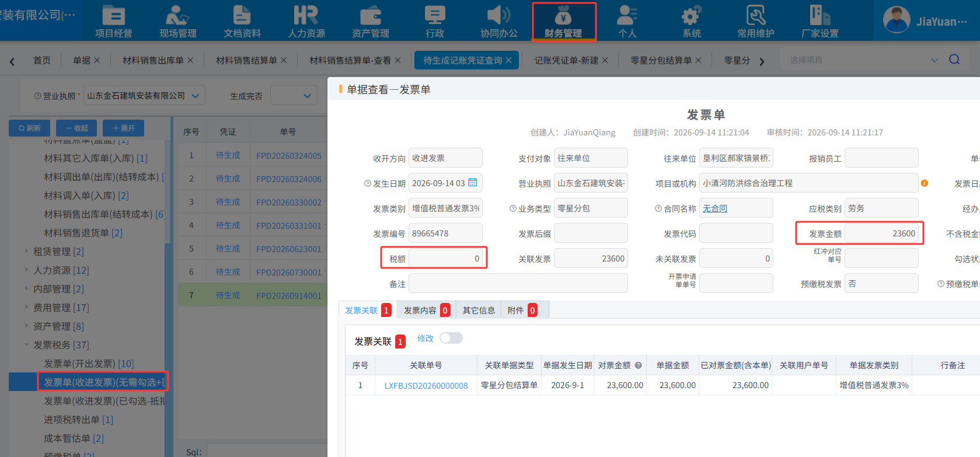Viewport: 980px width, 457px height.
Task: Click 收起 button
Action: click(76, 128)
